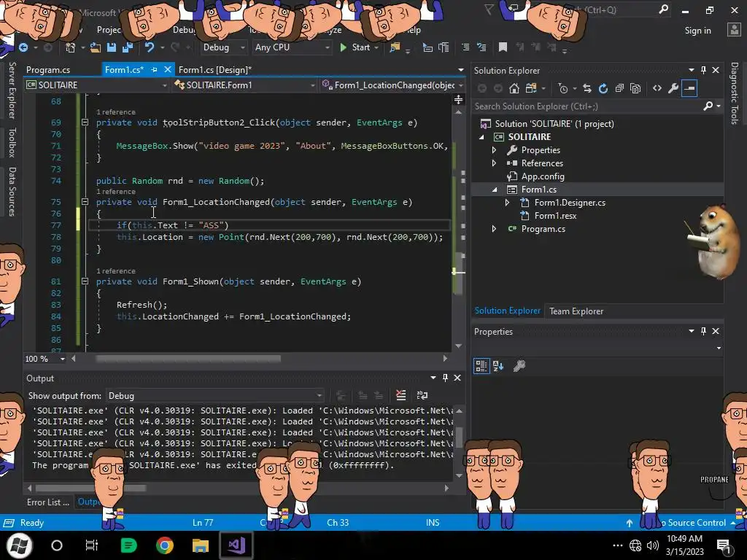Expand the References node in Solution Explorer
747x560 pixels.
pos(494,163)
